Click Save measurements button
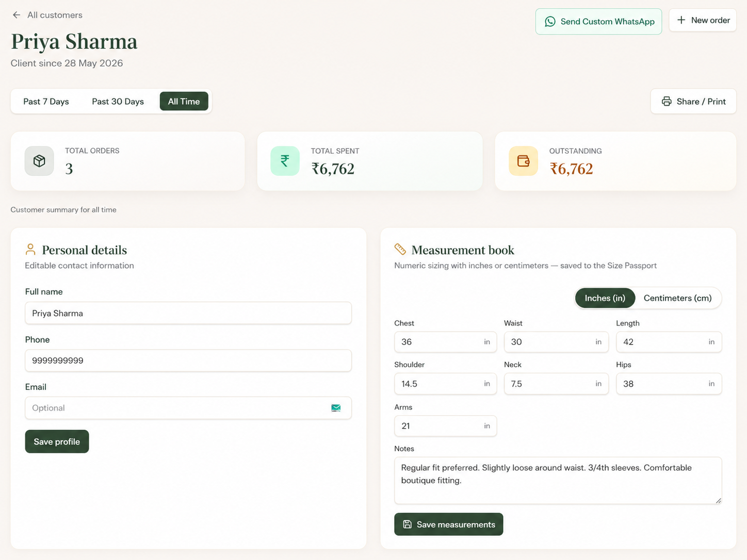This screenshot has width=747, height=560. (x=448, y=524)
